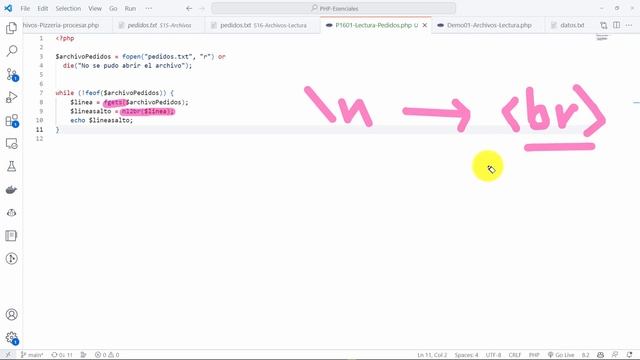Switch to Demo01-Archivos-Lectura.php tab

[489, 25]
